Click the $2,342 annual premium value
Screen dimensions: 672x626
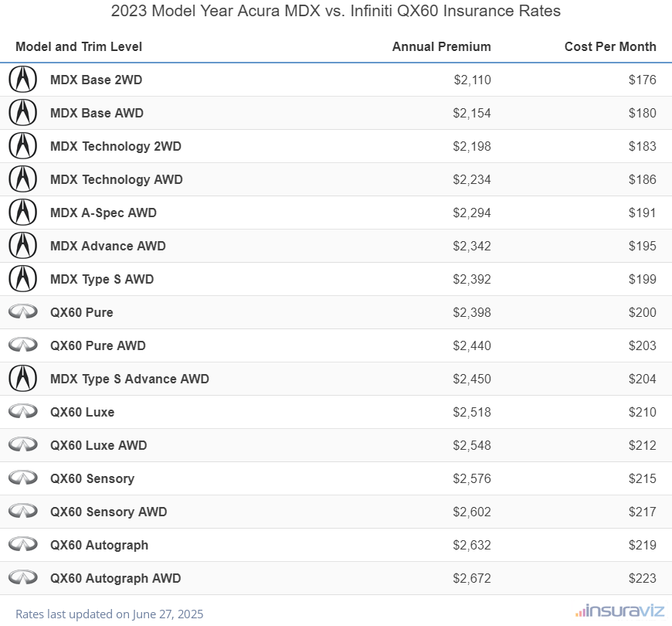coord(472,246)
